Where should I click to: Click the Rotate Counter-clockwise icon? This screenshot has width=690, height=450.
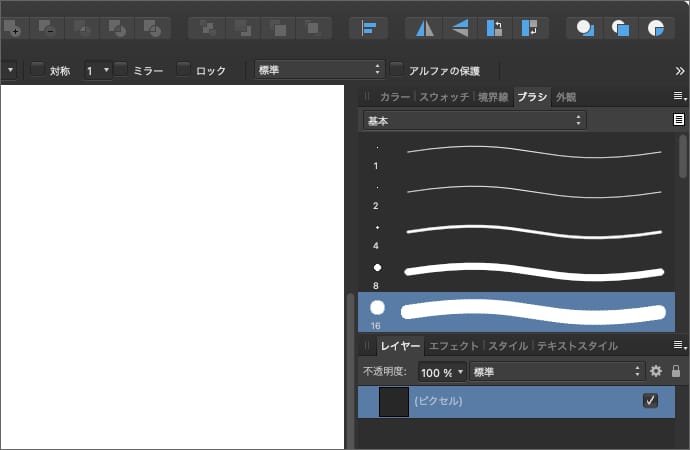[x=494, y=27]
